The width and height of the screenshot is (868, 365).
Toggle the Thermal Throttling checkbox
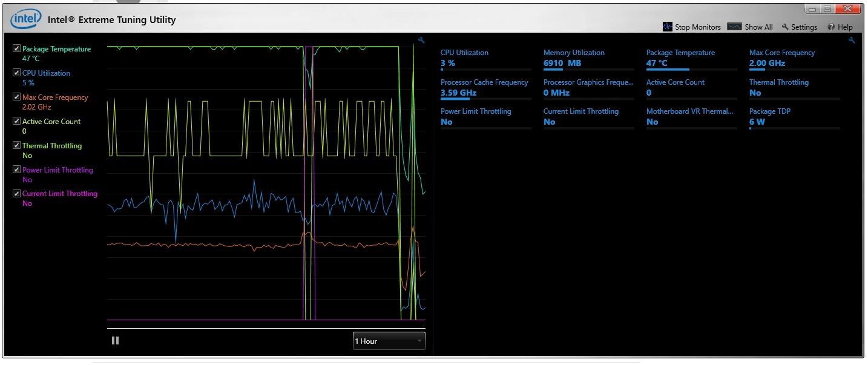click(16, 145)
